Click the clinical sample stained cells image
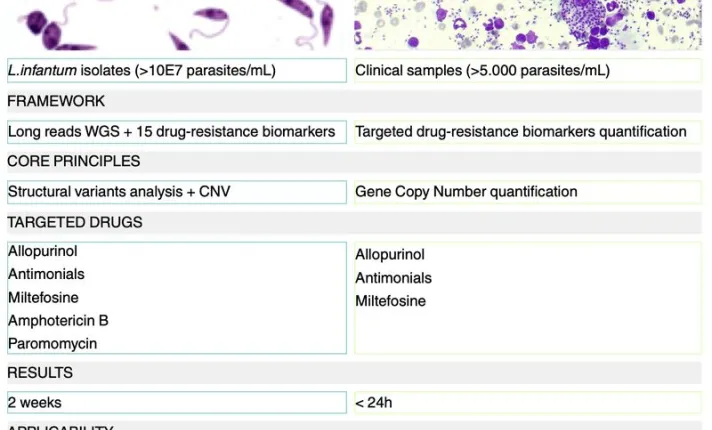The height and width of the screenshot is (430, 712). pyautogui.click(x=530, y=24)
